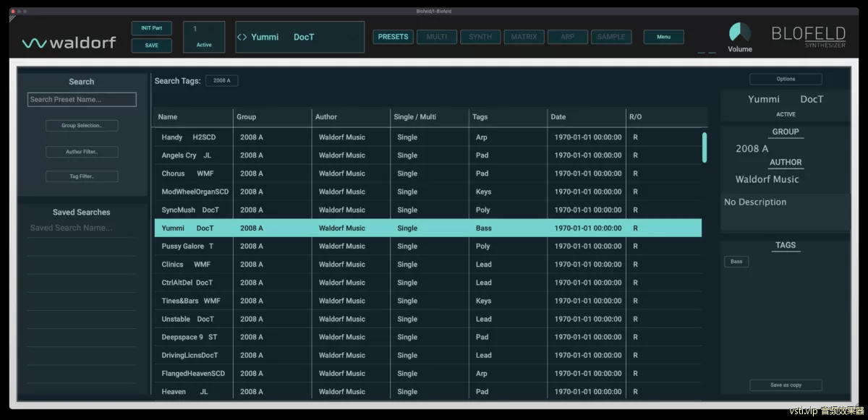Select the CtrlAltDel DocT preset
868x420 pixels.
pos(427,283)
